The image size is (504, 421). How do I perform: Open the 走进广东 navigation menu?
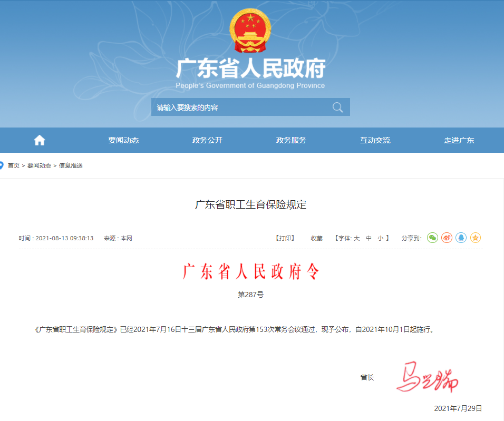click(x=459, y=140)
